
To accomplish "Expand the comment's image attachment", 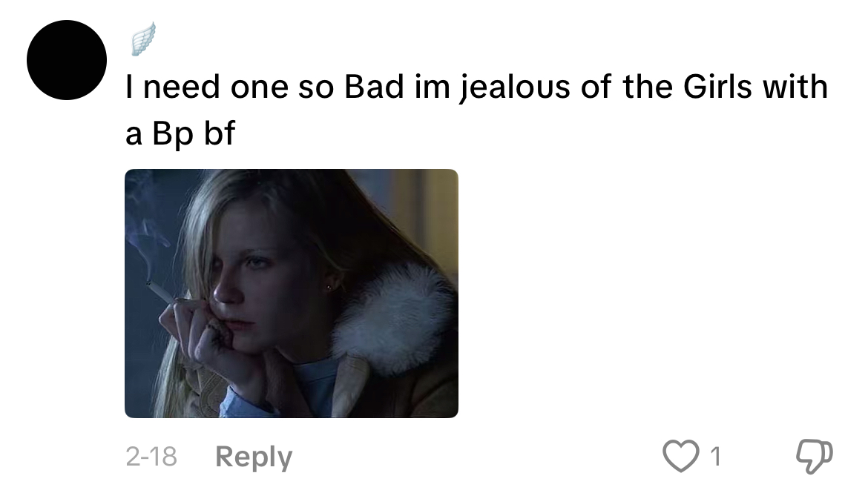I will (x=291, y=294).
